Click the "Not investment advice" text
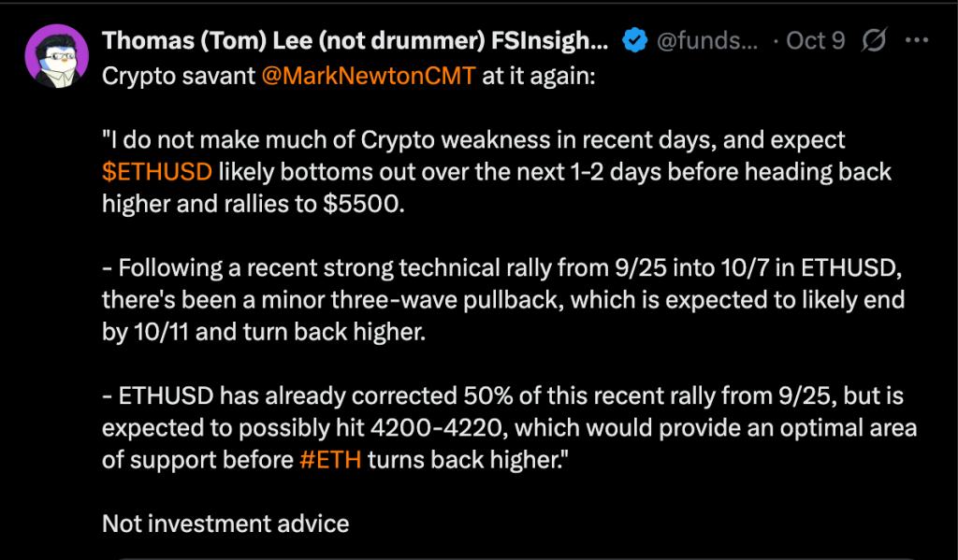Viewport: 958px width, 560px height. tap(225, 523)
